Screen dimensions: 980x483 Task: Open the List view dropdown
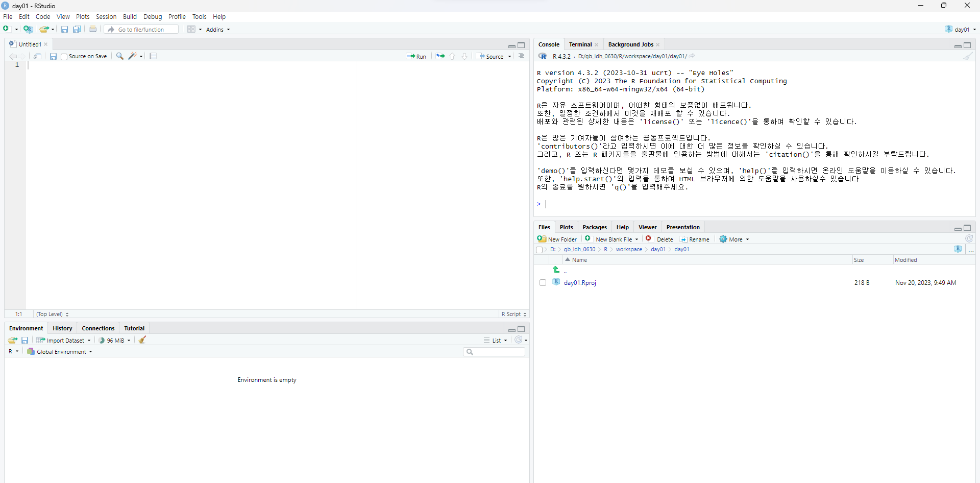(495, 341)
